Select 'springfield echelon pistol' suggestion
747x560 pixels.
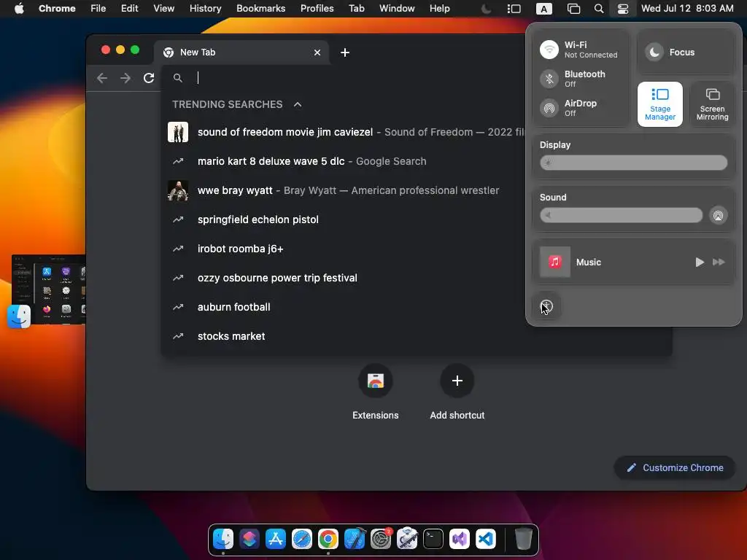point(343,219)
